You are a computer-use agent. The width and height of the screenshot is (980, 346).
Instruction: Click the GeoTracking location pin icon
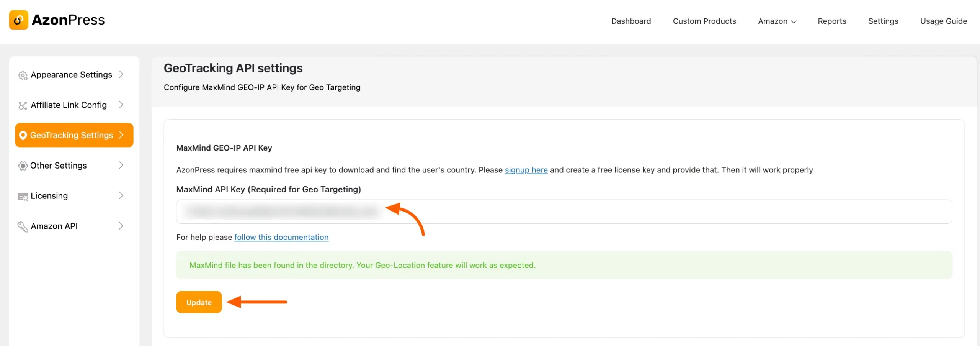coord(23,135)
